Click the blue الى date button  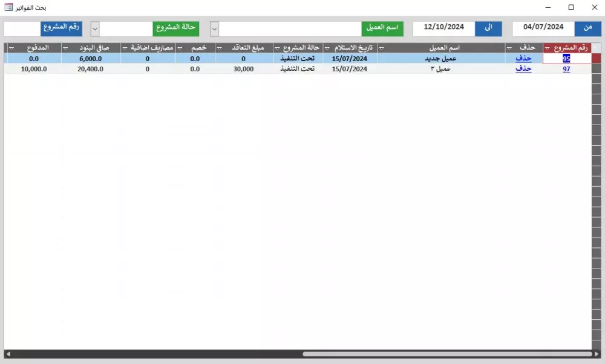pos(488,28)
